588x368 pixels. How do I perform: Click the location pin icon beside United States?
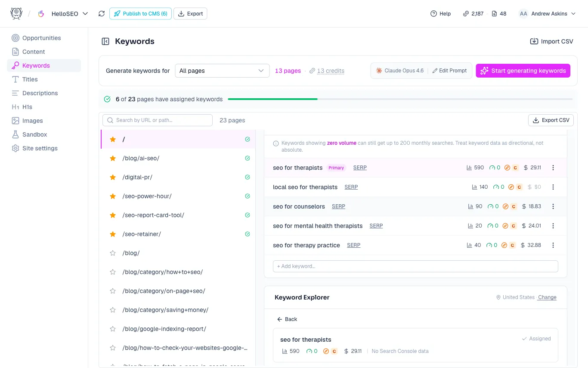pos(498,297)
